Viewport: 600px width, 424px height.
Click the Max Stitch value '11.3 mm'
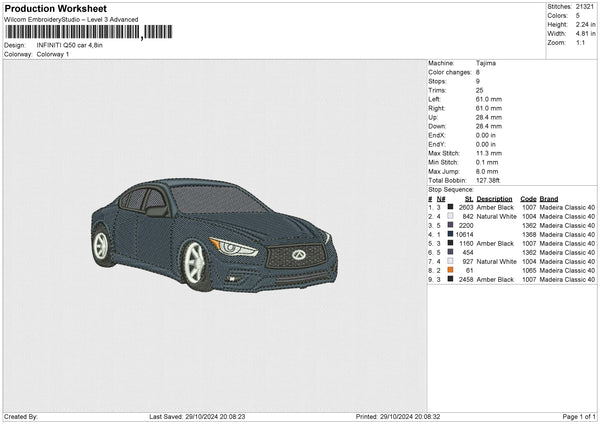489,153
